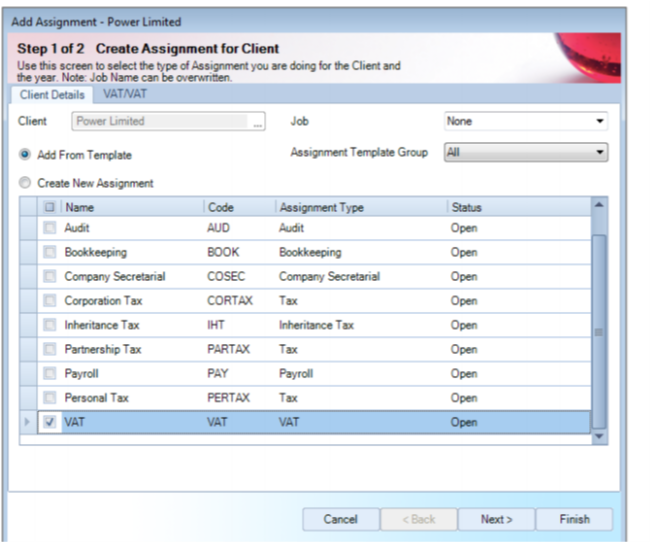
Task: Sort by the Code column header
Action: click(240, 207)
